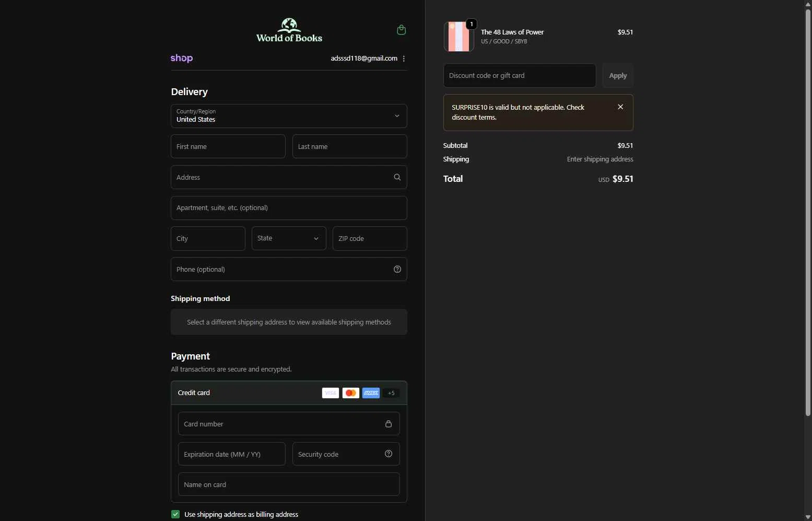Show the +5 more payment methods

click(391, 393)
